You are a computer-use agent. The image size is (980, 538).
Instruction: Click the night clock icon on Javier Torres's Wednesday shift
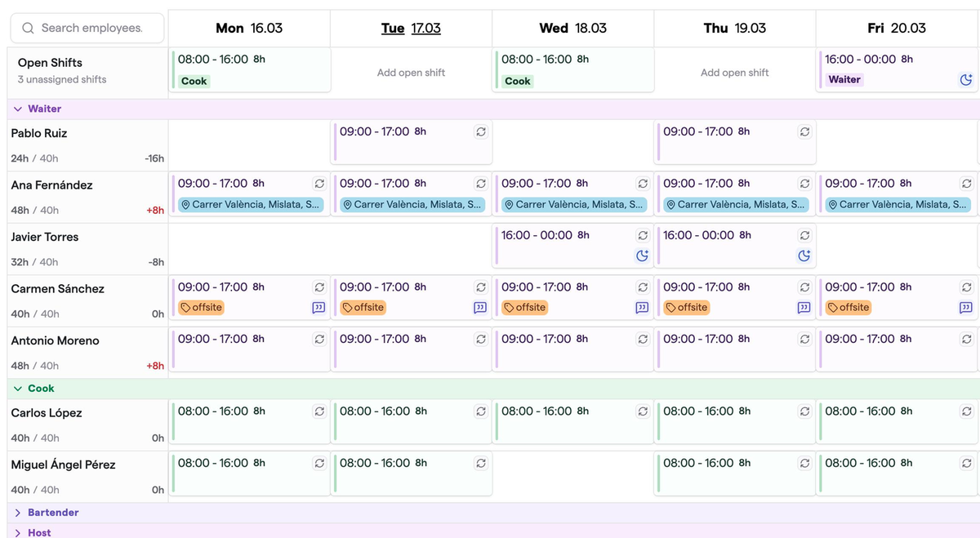tap(642, 256)
